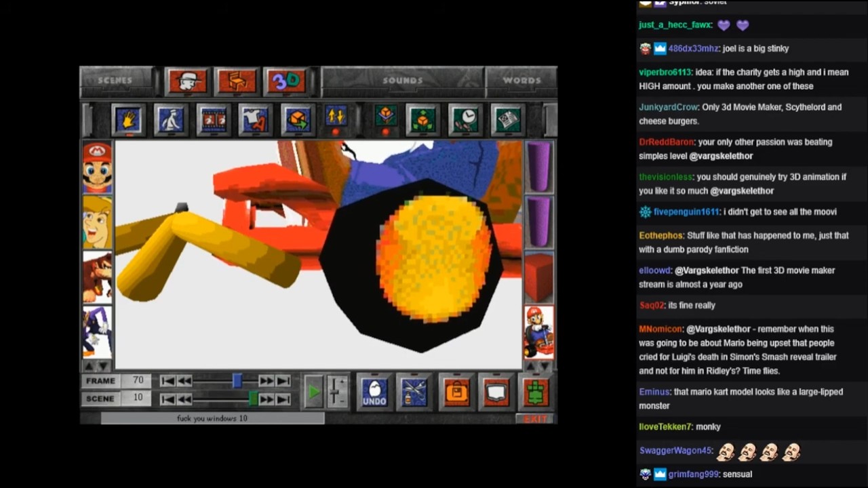Open the orange portfolio briefcase
The image size is (868, 488).
pos(456,392)
